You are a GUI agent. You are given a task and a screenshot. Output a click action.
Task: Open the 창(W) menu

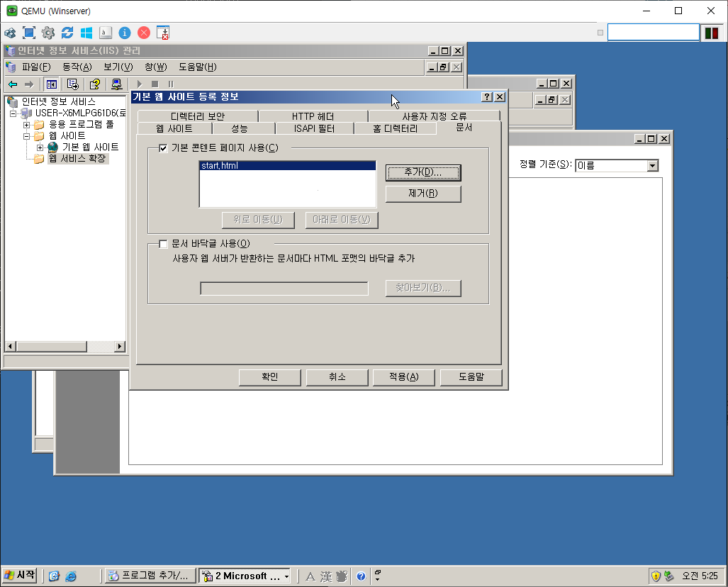coord(155,67)
